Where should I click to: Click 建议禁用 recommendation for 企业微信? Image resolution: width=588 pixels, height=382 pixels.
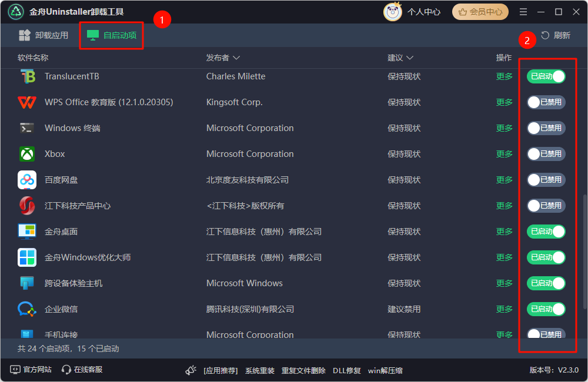(x=404, y=309)
